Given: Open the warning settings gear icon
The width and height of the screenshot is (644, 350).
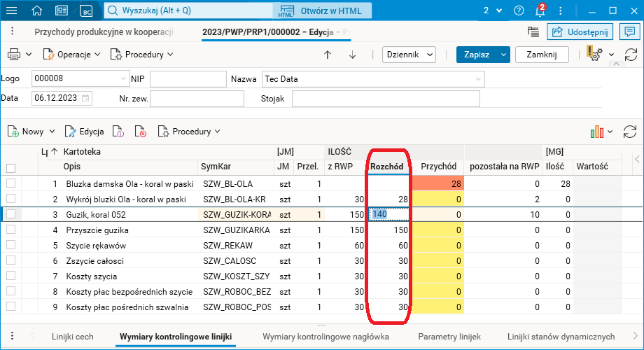Looking at the screenshot, I should [x=594, y=54].
